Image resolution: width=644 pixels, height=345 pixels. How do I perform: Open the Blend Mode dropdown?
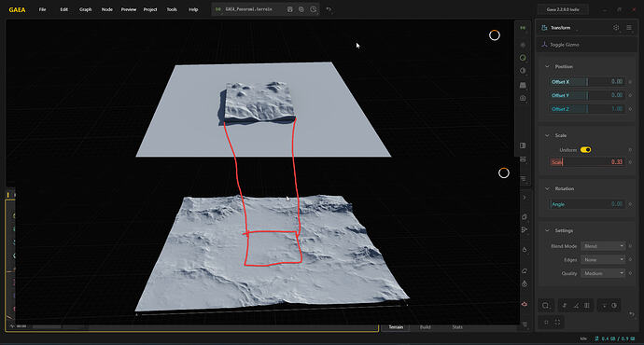(x=603, y=246)
